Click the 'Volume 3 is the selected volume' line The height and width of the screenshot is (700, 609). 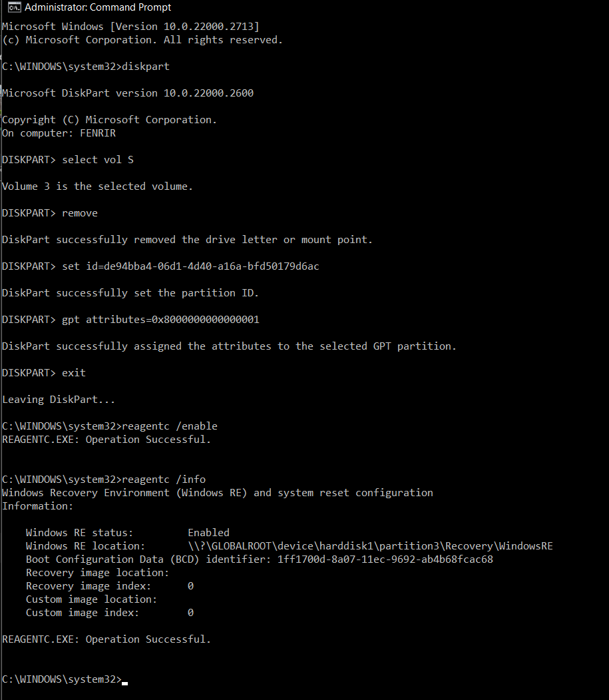point(97,186)
